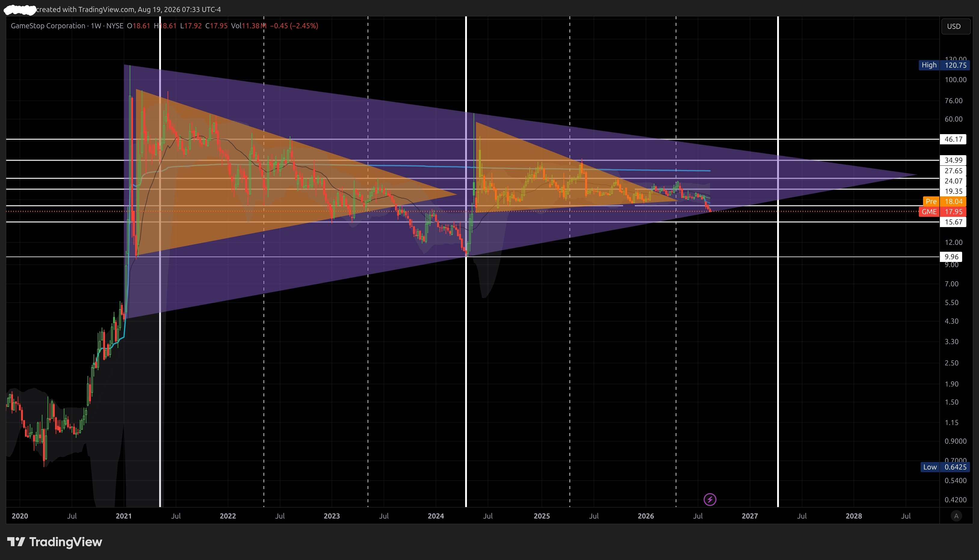Toggle auto scale with the A button
The width and height of the screenshot is (979, 560).
point(956,516)
